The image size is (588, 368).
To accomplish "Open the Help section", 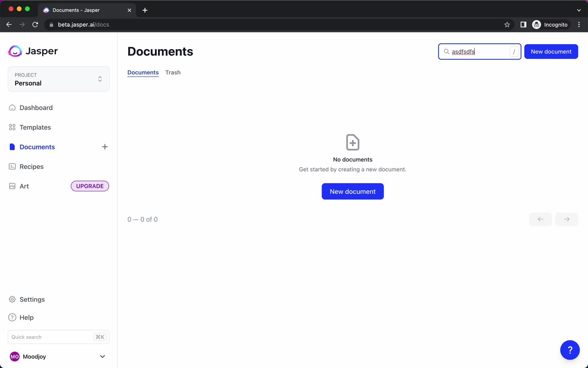I will coord(27,317).
